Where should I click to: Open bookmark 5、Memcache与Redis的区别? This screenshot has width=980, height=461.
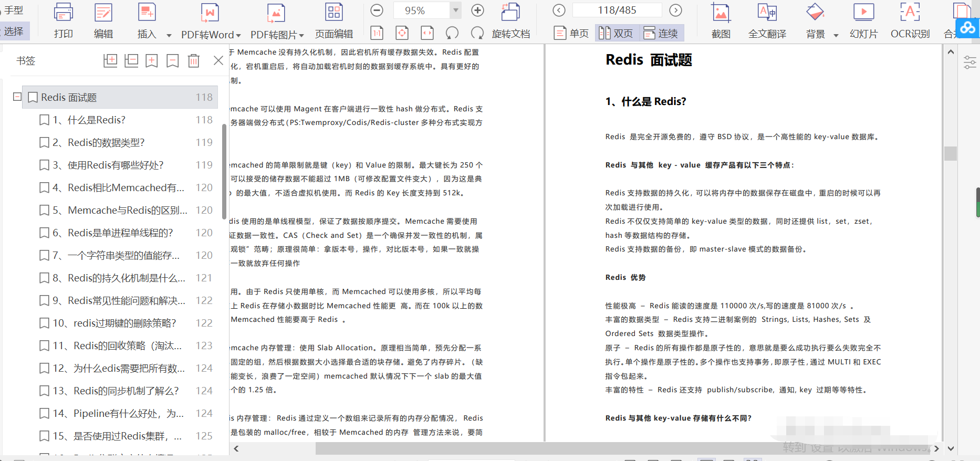[x=126, y=210]
